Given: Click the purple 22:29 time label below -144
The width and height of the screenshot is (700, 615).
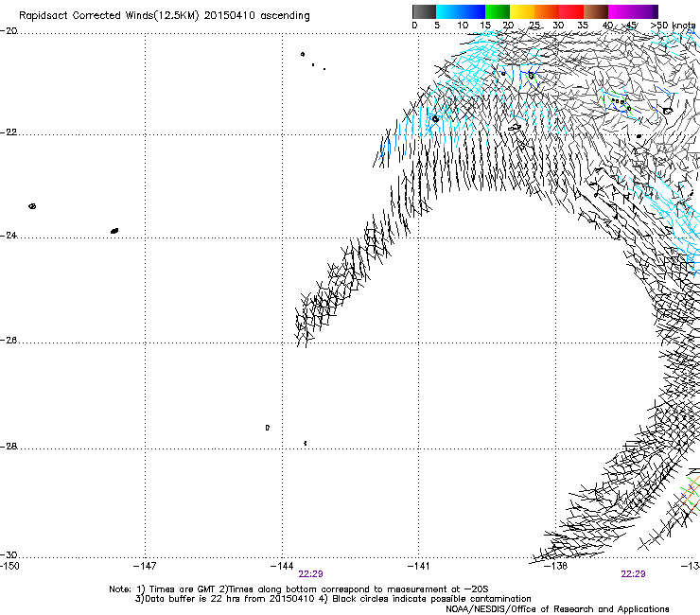Looking at the screenshot, I should click(x=310, y=574).
